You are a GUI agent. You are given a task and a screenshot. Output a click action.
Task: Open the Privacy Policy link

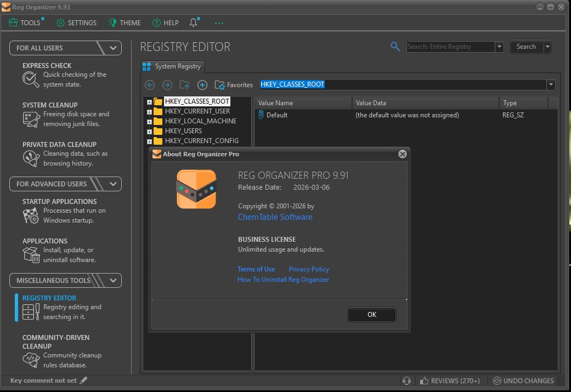pyautogui.click(x=309, y=269)
